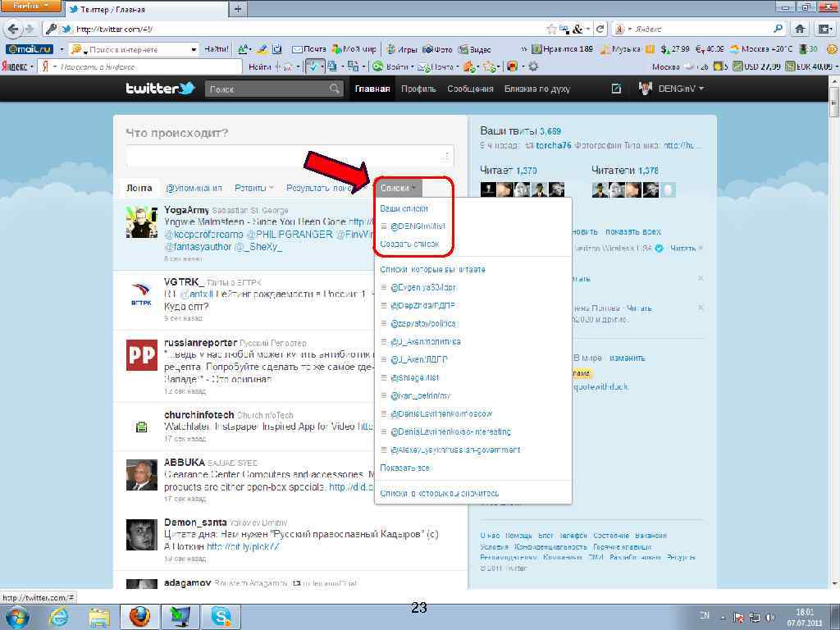Open VGTRK_ avatar logo
The image size is (840, 630).
(141, 294)
